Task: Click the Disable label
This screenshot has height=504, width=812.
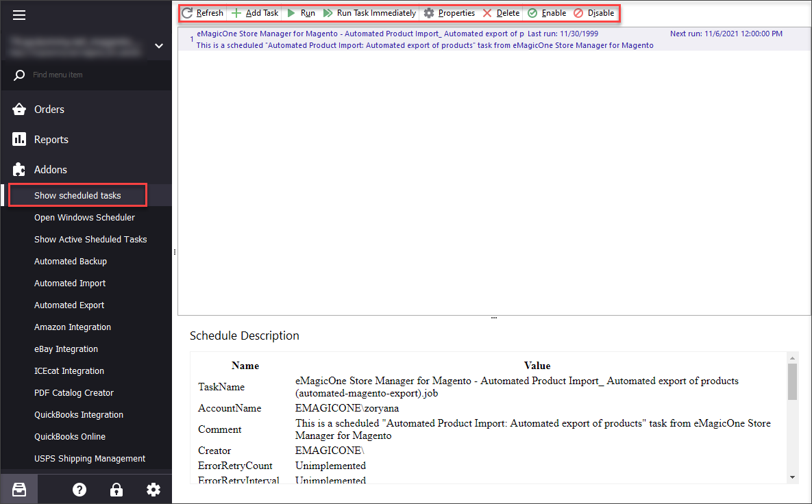Action: coord(601,13)
